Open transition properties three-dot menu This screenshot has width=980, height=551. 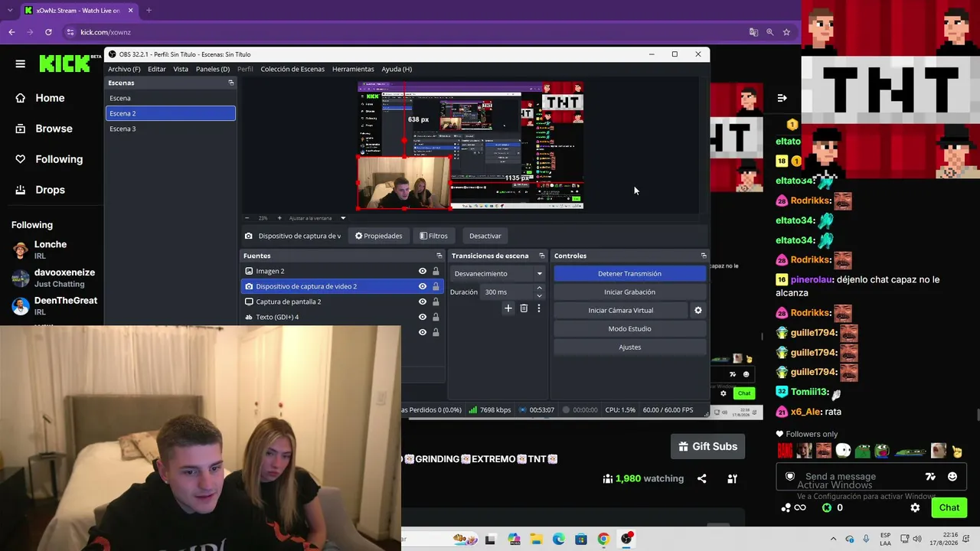(539, 308)
